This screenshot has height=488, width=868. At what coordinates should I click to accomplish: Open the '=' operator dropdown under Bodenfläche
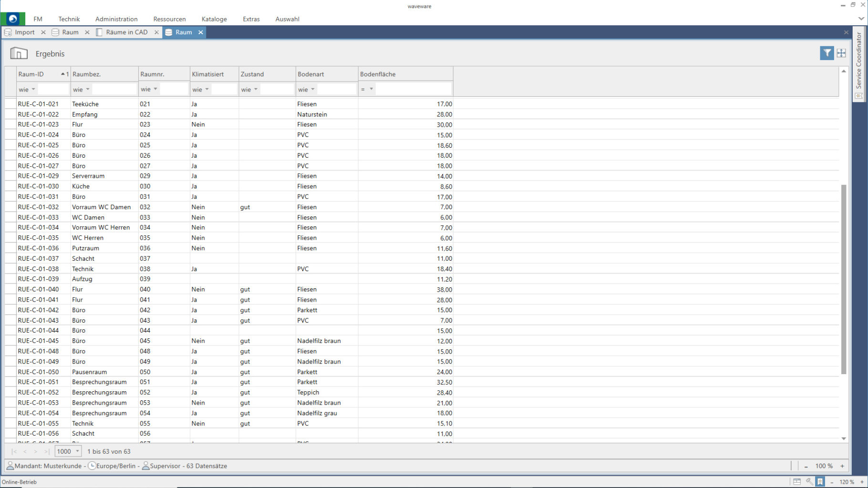pyautogui.click(x=371, y=90)
